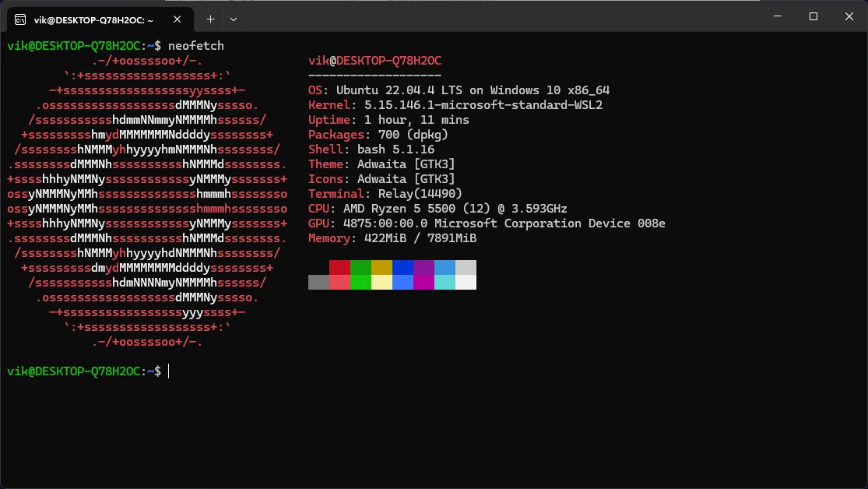Click the mustard yellow color block
The image size is (868, 489).
382,268
